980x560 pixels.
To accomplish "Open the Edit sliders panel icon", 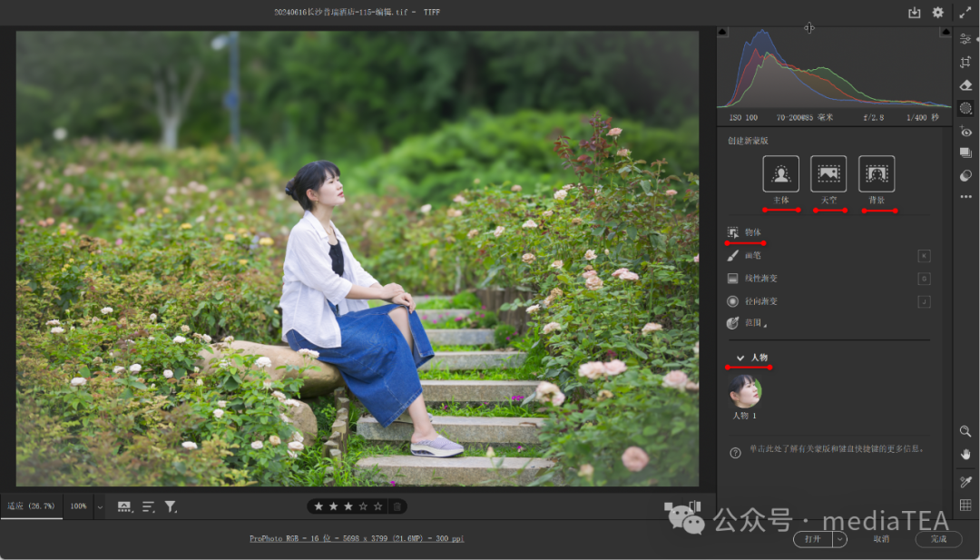I will (x=965, y=39).
